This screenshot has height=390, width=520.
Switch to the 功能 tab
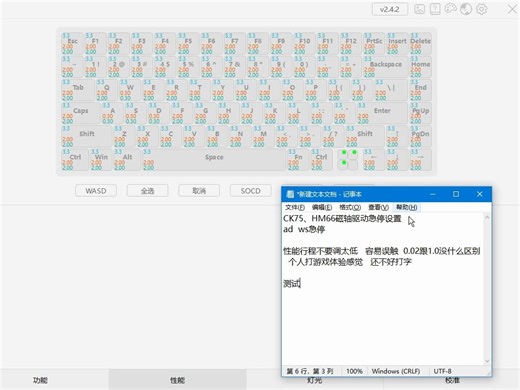[40, 380]
